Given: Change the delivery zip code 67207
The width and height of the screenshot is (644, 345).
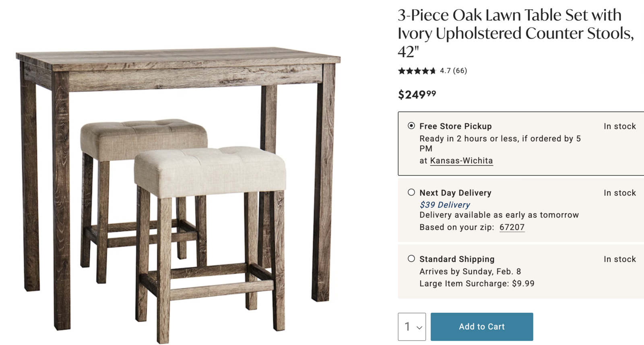Looking at the screenshot, I should tap(512, 227).
